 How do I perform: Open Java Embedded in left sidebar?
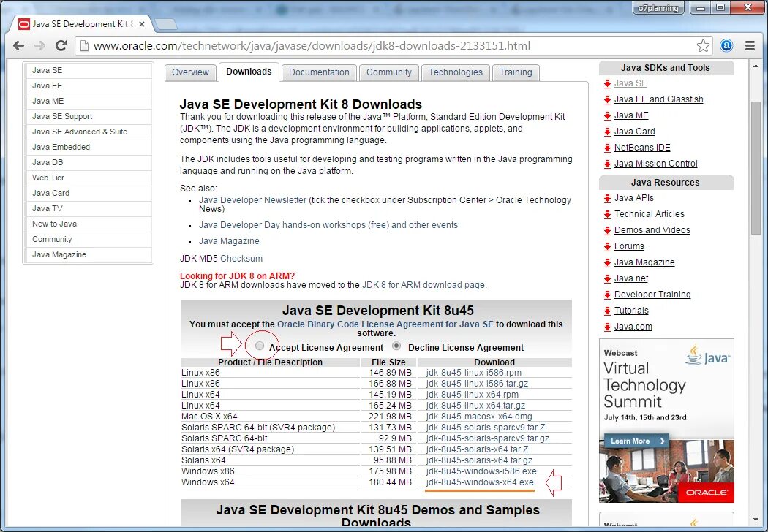(89, 148)
